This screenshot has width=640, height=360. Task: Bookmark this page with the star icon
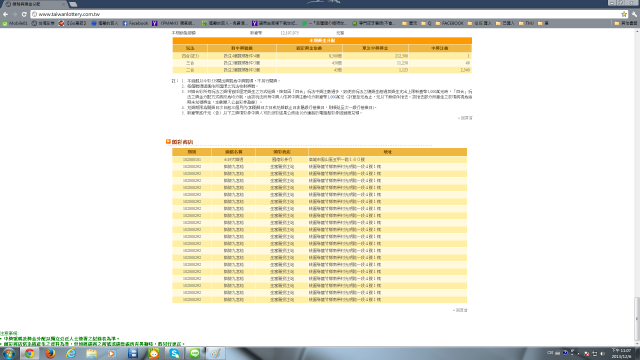point(624,14)
